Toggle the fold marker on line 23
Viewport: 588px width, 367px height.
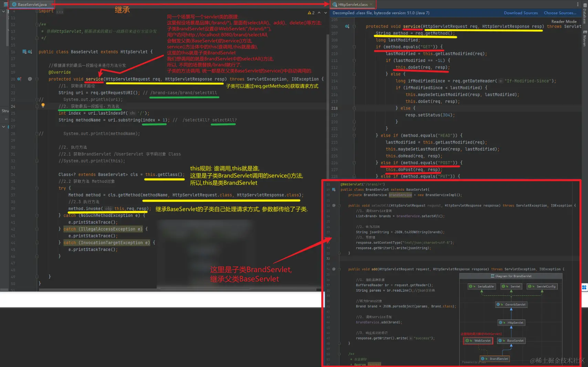tap(37, 99)
